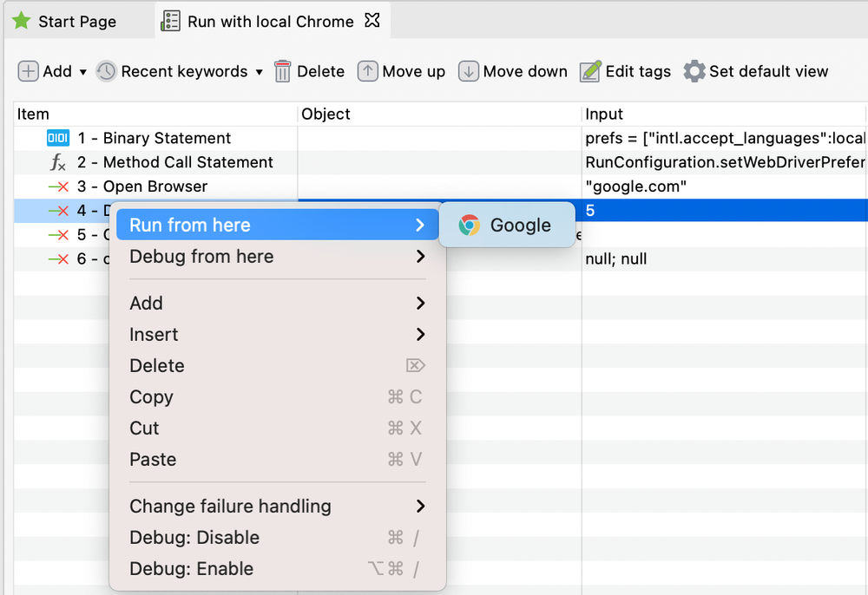Click the Add plus icon in toolbar

(28, 71)
